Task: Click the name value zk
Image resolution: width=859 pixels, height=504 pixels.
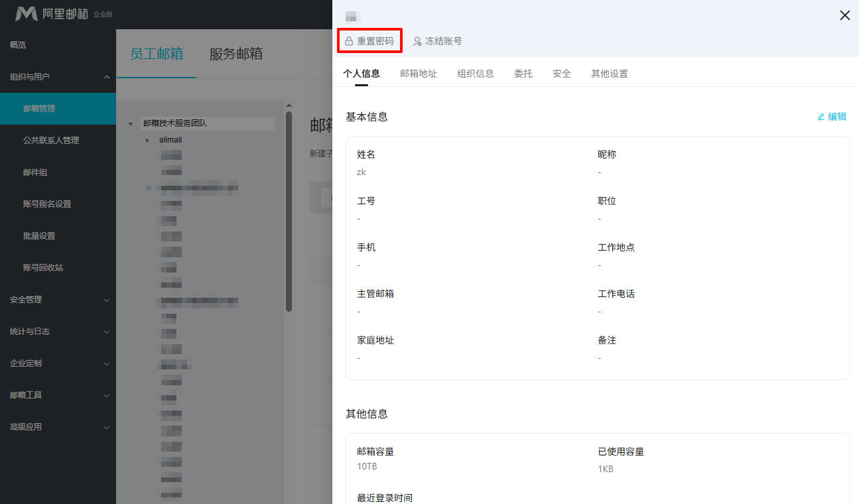Action: (x=362, y=172)
